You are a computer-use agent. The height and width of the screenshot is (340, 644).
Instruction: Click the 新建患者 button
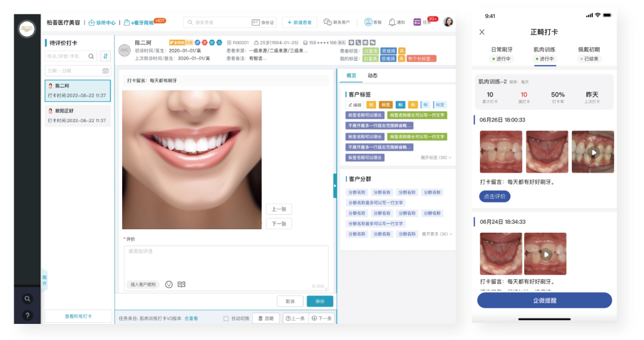pos(299,22)
